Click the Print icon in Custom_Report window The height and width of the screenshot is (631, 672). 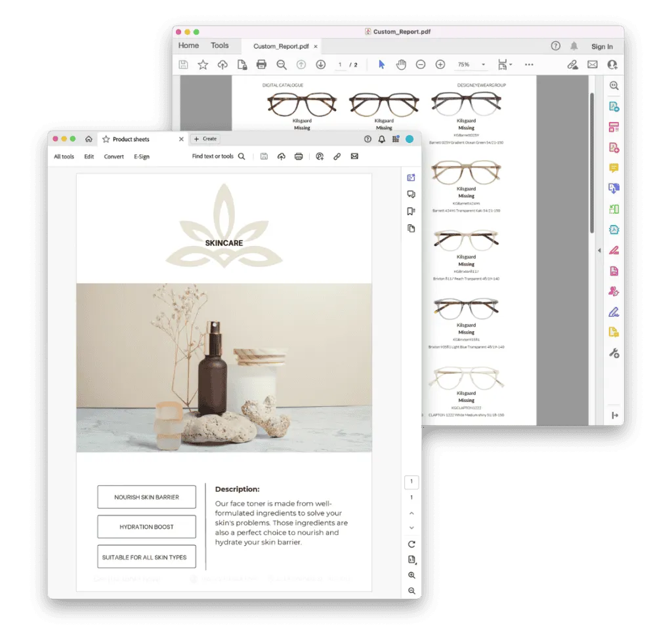[x=261, y=65]
